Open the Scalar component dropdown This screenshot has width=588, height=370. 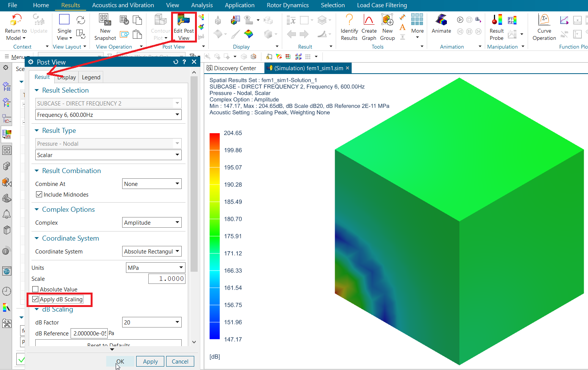[108, 155]
